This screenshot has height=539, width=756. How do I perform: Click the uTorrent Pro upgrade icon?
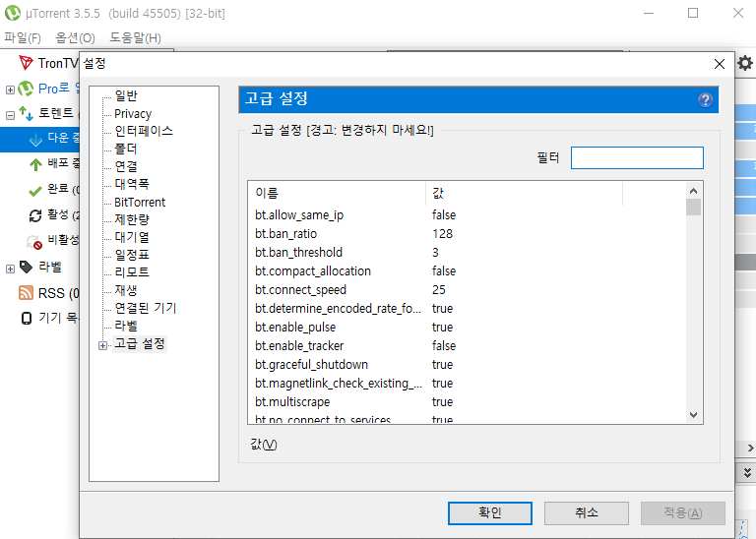(26, 89)
